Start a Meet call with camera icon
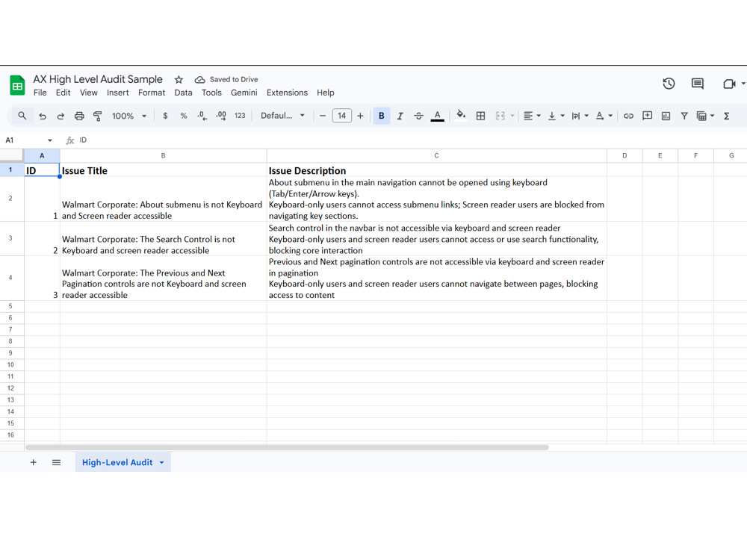Screen dimensions: 747x560 729,84
